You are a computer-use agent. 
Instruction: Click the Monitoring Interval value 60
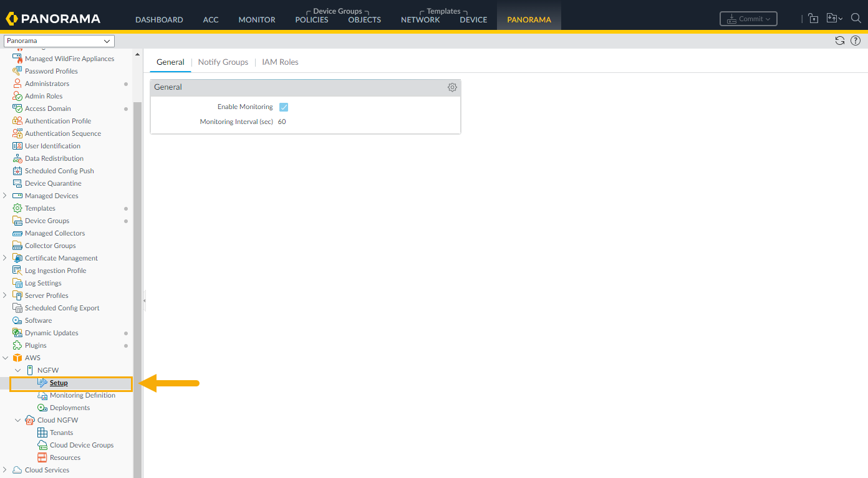point(282,122)
